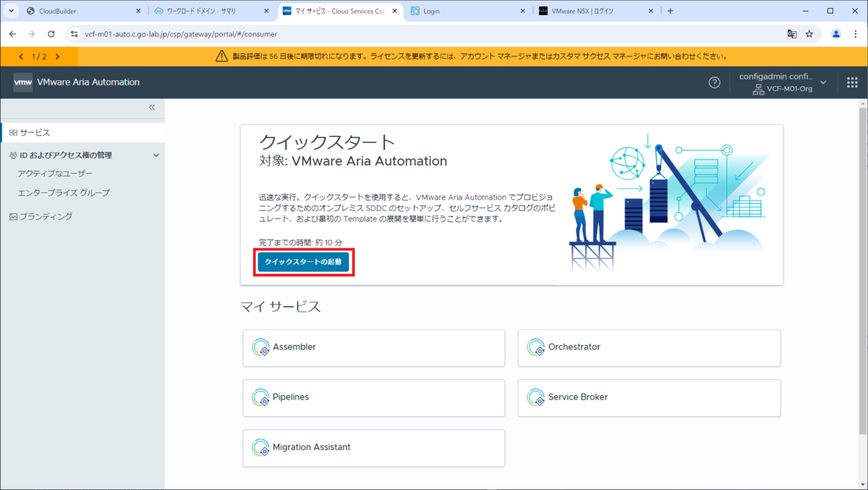Open ブランディング in sidebar

pos(46,216)
